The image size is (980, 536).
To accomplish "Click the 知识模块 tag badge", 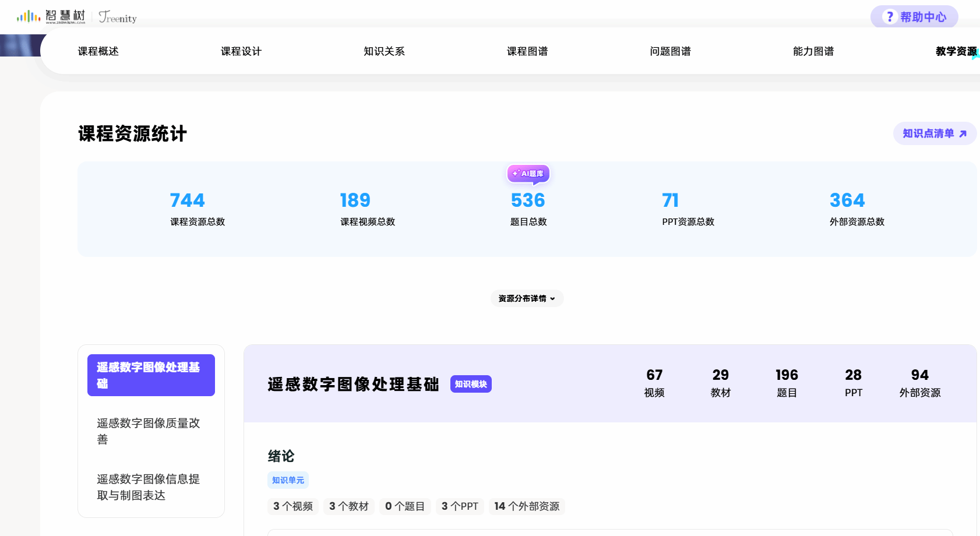I will (471, 384).
